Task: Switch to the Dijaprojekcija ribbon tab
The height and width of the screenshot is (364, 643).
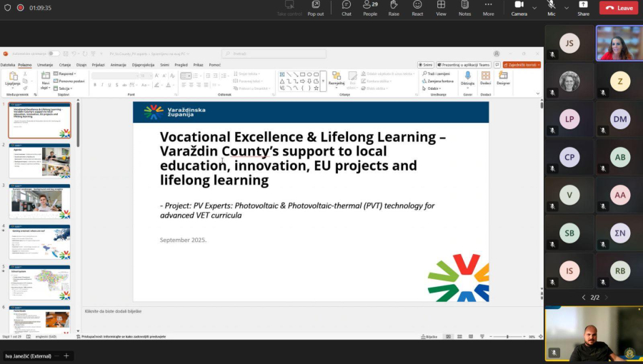Action: (x=143, y=64)
